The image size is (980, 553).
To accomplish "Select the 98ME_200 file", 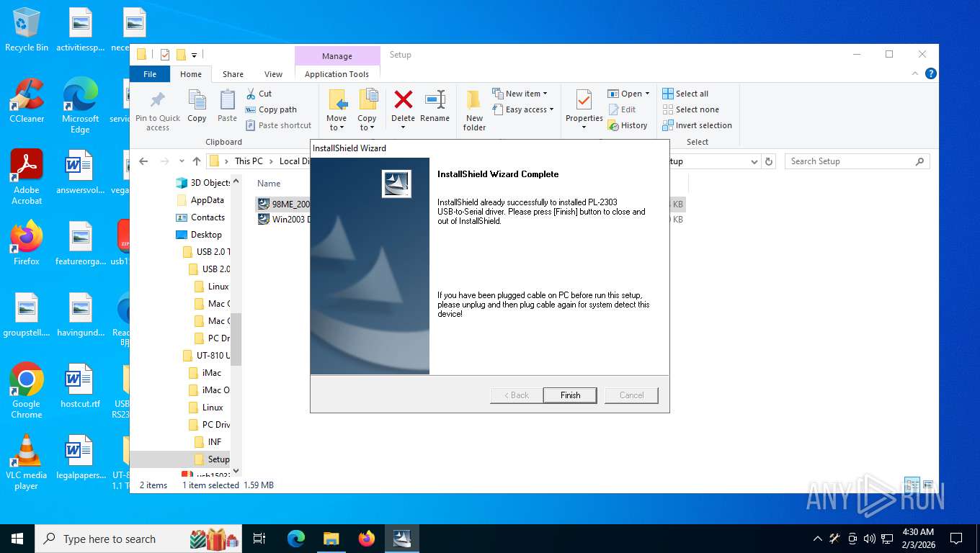I will [284, 204].
